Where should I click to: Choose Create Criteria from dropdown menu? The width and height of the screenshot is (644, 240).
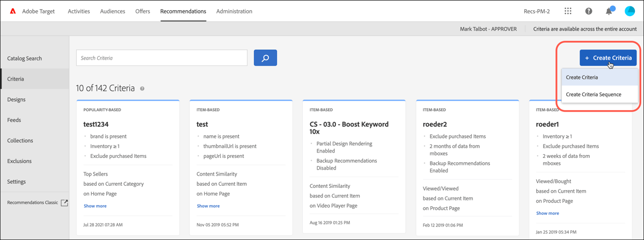point(582,77)
